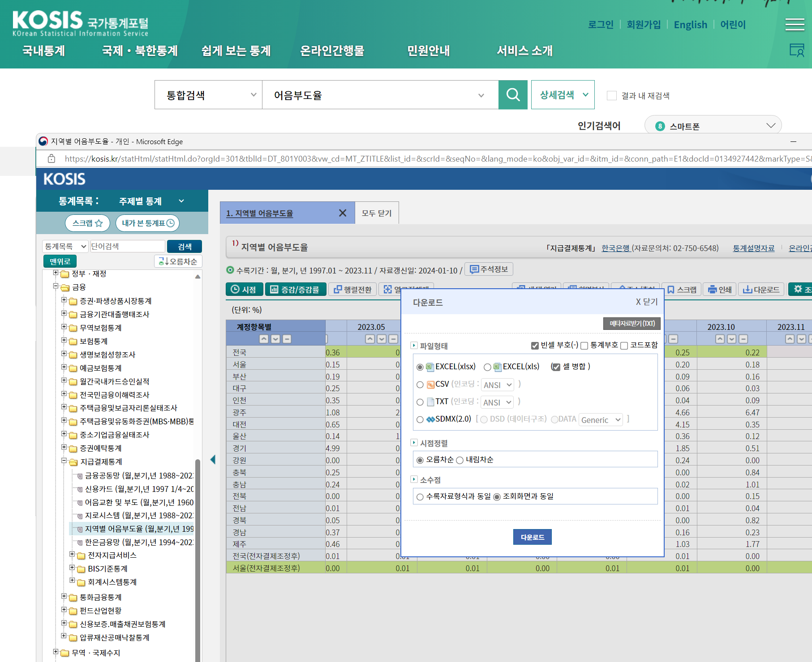
Task: Click the 스크랩 bookmark icon in toolbar
Action: 682,290
